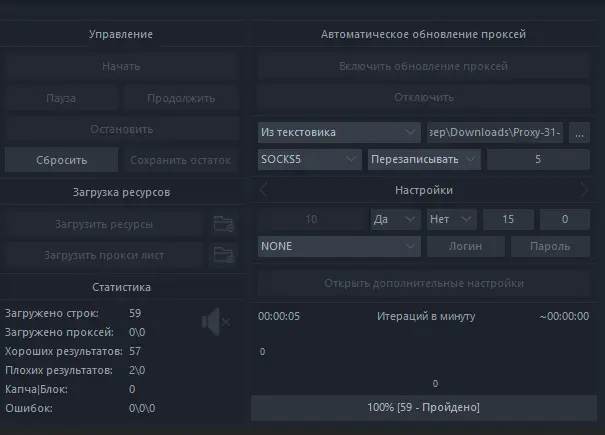The height and width of the screenshot is (435, 605).
Task: Click Загрузить прокси лист button
Action: click(x=104, y=255)
